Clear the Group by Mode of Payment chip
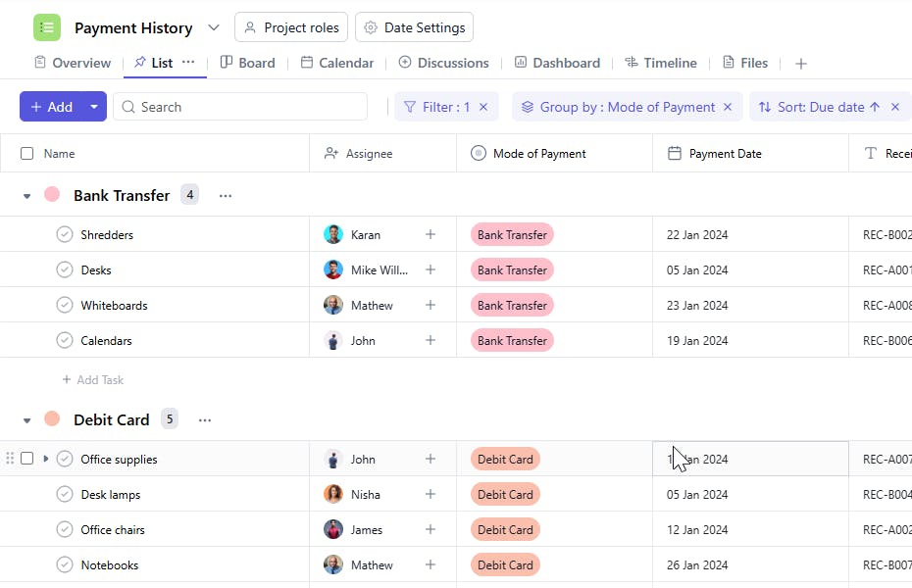912x588 pixels. [x=728, y=107]
